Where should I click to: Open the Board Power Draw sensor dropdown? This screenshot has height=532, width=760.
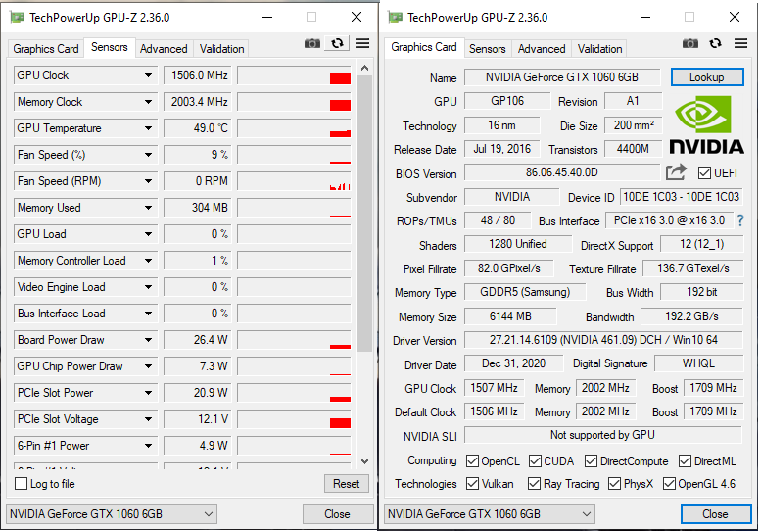pyautogui.click(x=148, y=340)
